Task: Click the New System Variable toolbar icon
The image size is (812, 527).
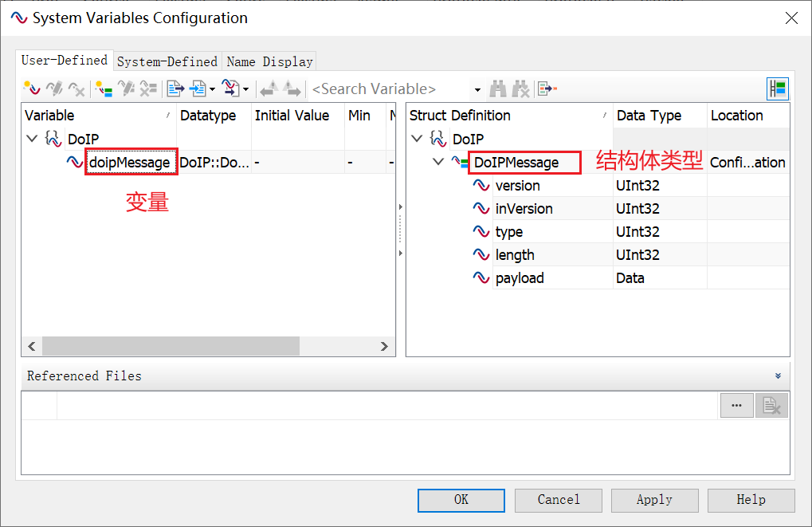Action: pos(32,88)
